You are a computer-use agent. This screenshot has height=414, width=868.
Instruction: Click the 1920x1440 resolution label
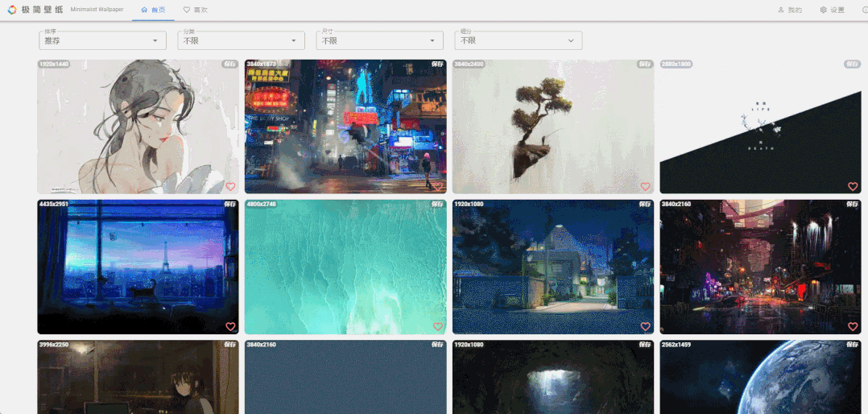pyautogui.click(x=54, y=64)
